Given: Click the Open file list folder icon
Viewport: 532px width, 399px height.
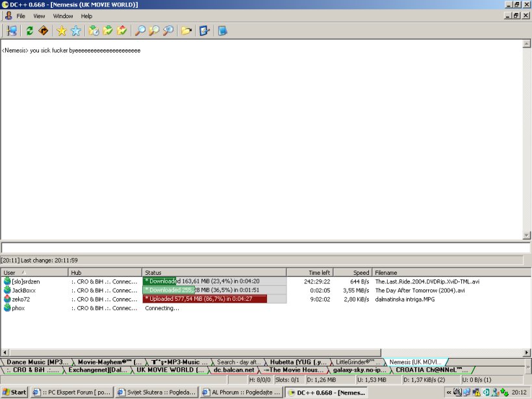Looking at the screenshot, I should [x=186, y=31].
